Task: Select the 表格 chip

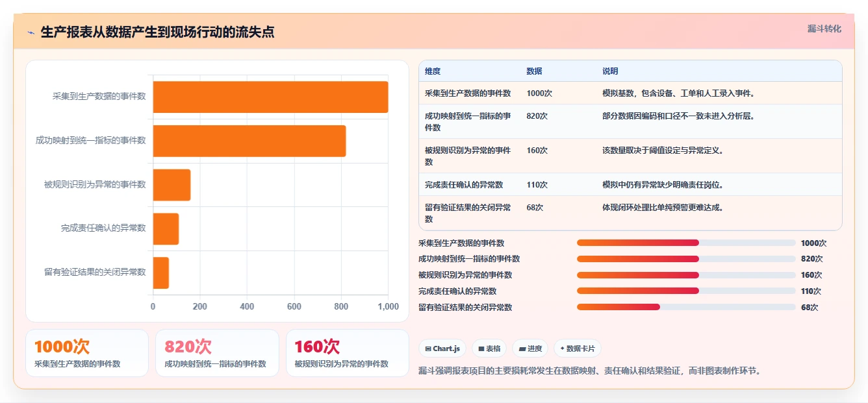Action: [489, 348]
